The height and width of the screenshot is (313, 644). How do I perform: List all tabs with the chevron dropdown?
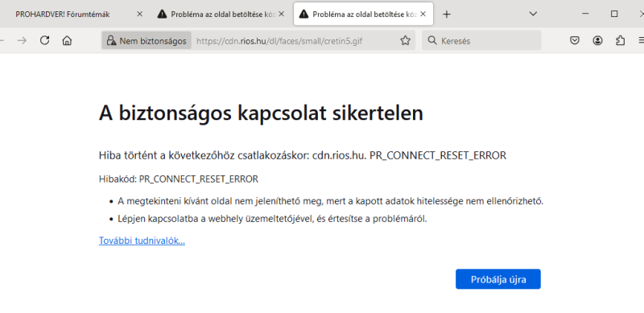[533, 14]
